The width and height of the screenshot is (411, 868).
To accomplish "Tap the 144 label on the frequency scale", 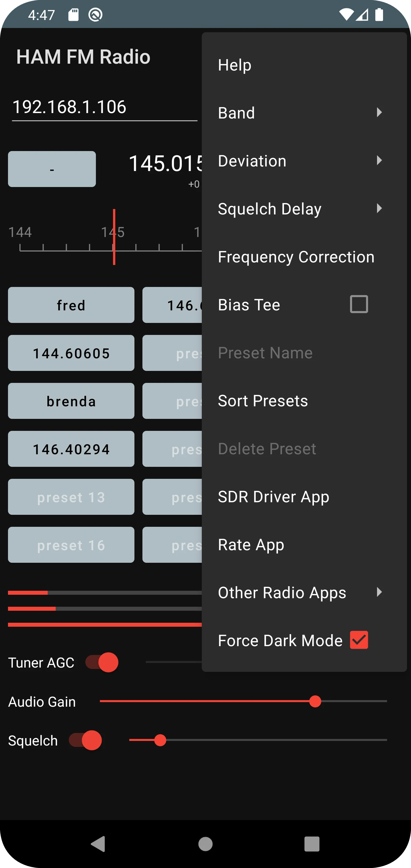I will coord(20,232).
